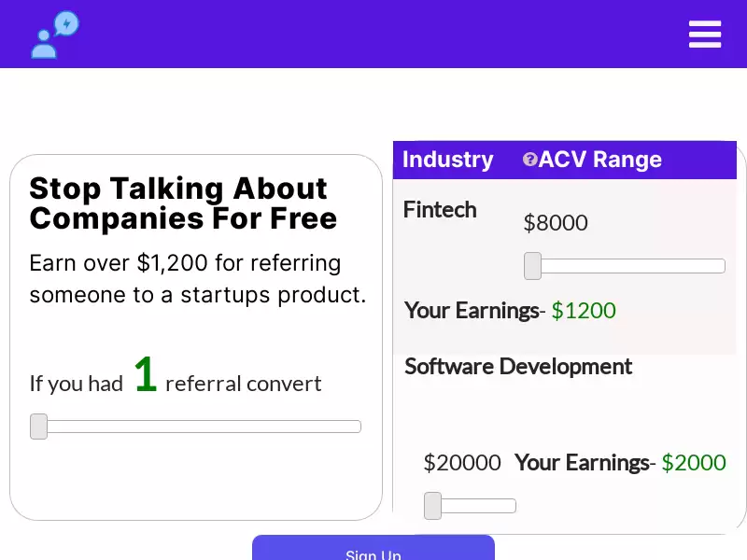
Task: Click the Earn over $1,200 description text
Action: pos(197,279)
